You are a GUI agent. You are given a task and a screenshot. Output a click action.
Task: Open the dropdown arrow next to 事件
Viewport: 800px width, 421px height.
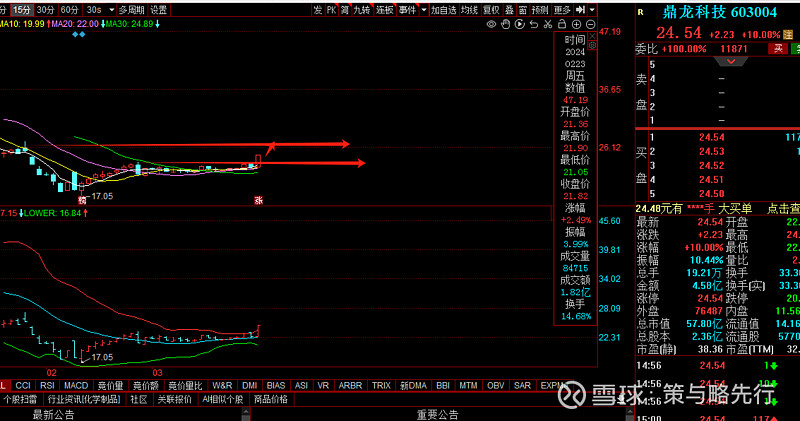(423, 10)
